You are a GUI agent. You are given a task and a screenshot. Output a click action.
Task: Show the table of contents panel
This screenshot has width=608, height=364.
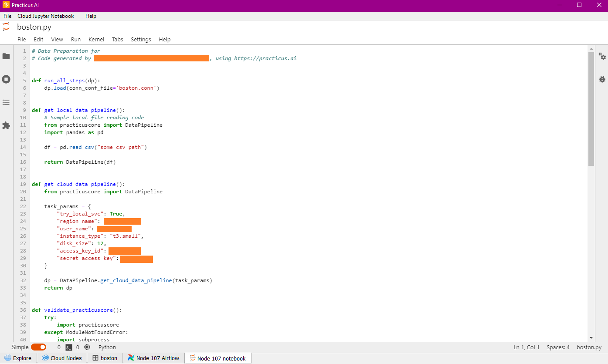click(x=6, y=102)
